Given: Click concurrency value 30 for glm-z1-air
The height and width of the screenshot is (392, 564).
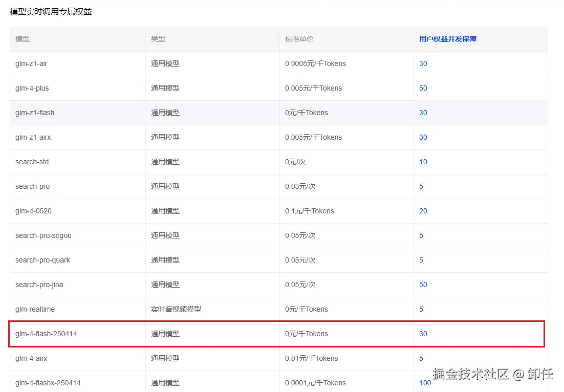Looking at the screenshot, I should 423,63.
